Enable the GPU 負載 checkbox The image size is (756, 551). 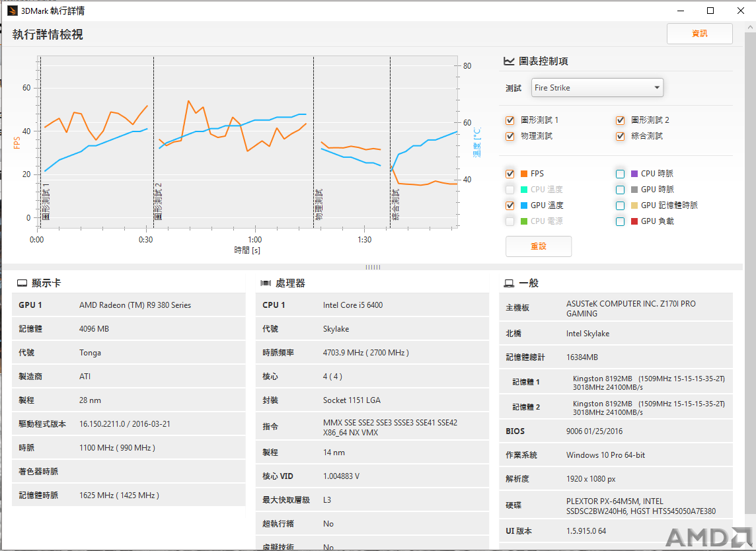click(x=621, y=221)
